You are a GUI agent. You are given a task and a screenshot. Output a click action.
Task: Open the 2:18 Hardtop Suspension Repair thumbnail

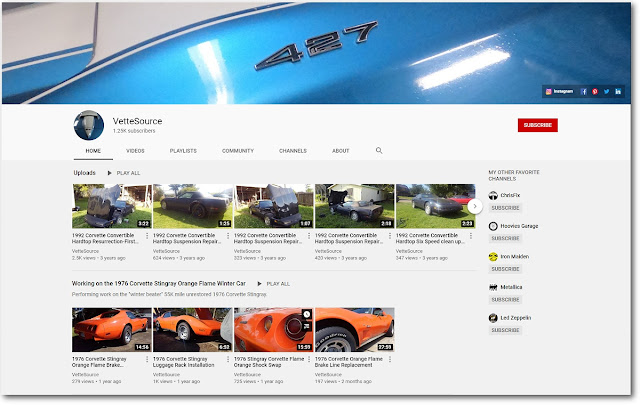(x=355, y=206)
